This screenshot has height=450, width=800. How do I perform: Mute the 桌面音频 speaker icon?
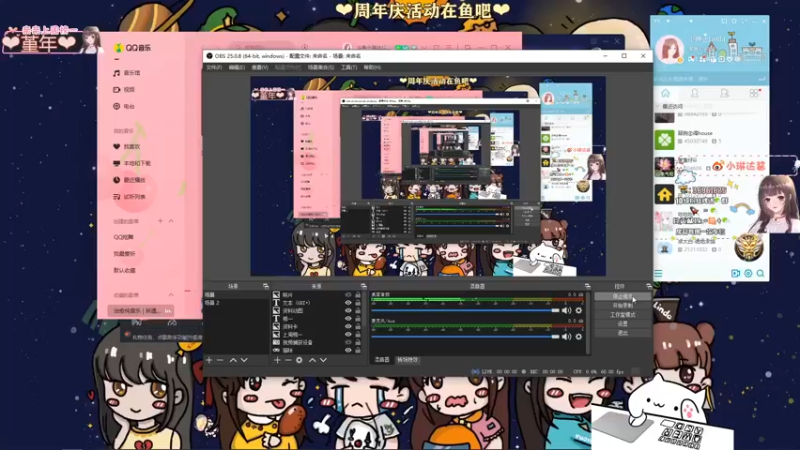point(567,310)
